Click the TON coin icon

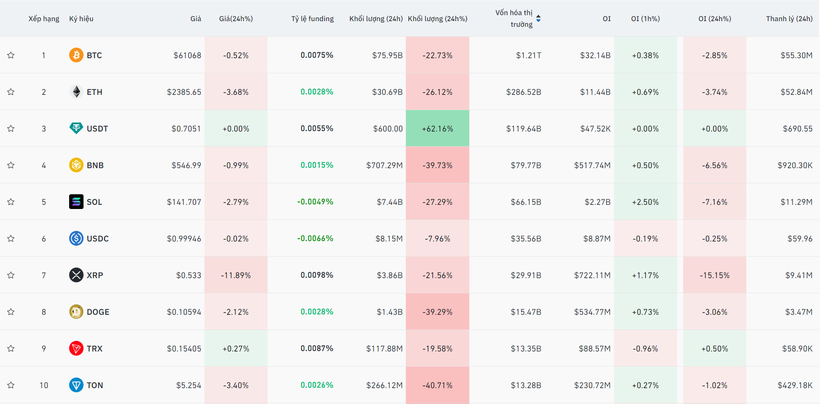tap(76, 385)
